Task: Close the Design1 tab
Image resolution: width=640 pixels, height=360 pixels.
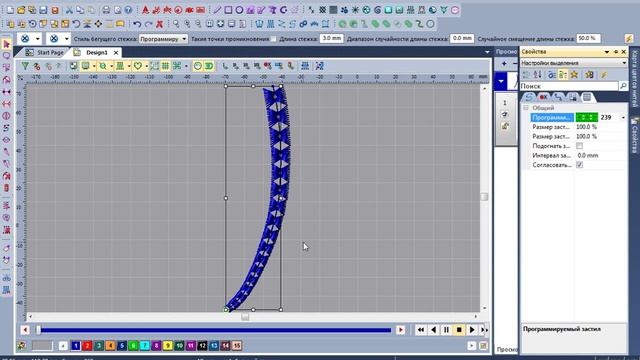Action: coord(116,53)
